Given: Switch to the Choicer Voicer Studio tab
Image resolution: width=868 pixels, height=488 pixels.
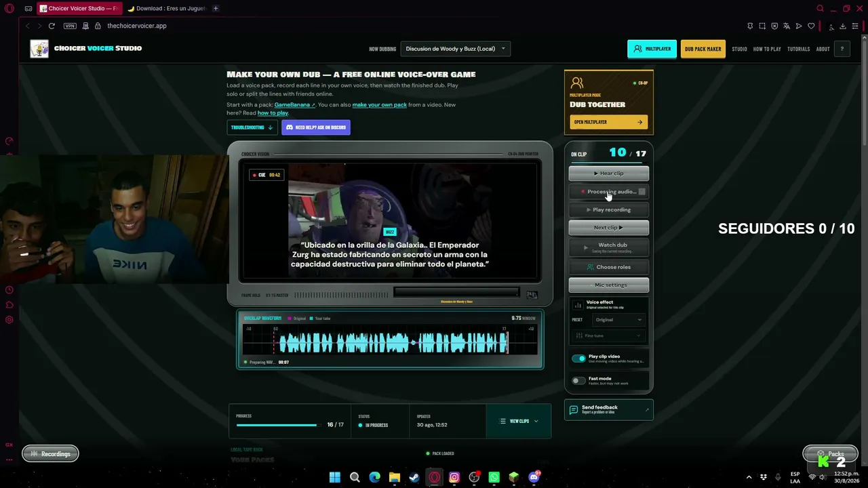Looking at the screenshot, I should [79, 9].
